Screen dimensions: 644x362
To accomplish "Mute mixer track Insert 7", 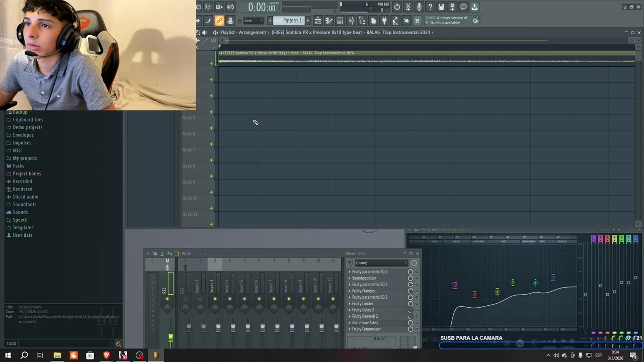I will [274, 299].
